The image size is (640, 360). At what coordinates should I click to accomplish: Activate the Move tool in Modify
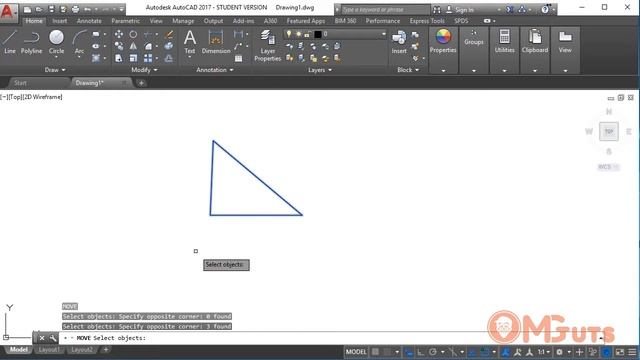[x=119, y=34]
